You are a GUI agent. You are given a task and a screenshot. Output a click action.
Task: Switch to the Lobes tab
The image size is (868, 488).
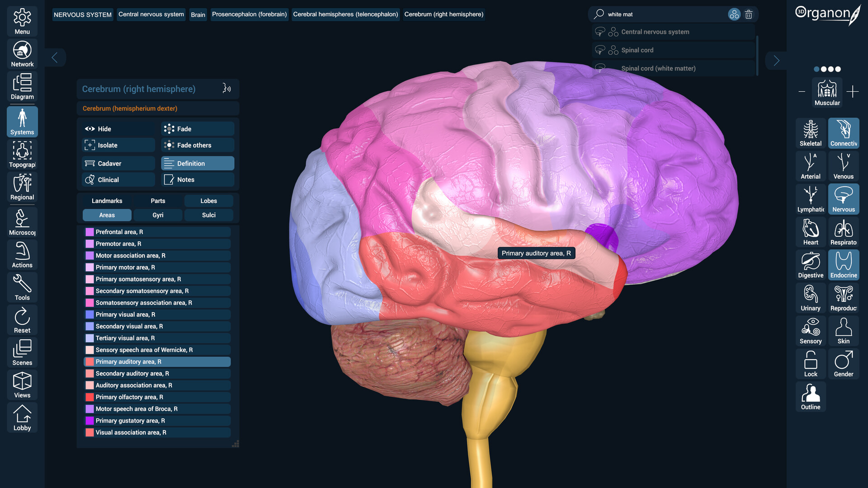(x=208, y=200)
